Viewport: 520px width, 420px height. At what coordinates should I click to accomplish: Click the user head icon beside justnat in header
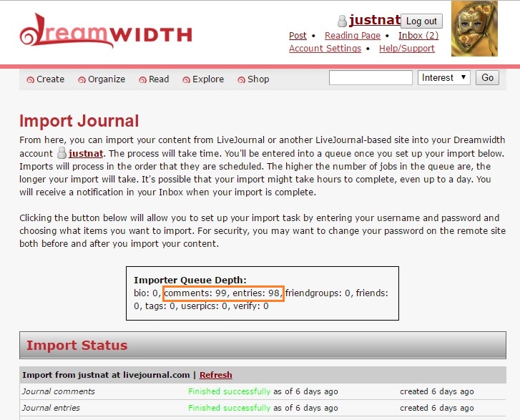click(x=341, y=21)
